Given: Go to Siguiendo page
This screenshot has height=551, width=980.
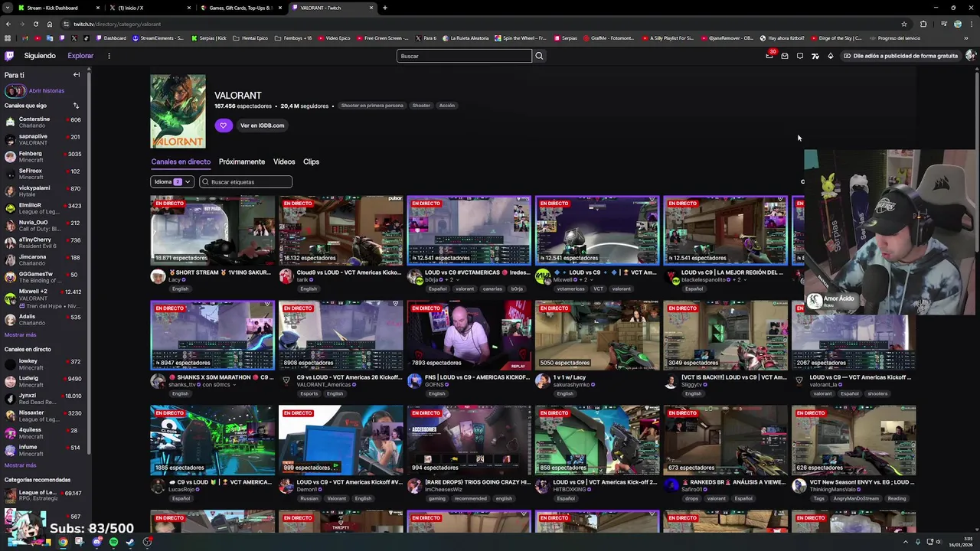Looking at the screenshot, I should pos(40,56).
